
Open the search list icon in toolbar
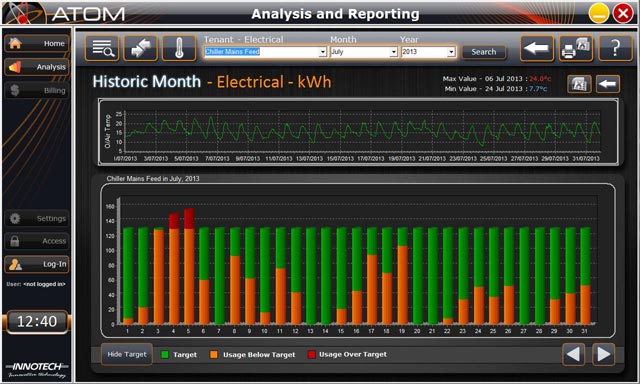point(102,48)
